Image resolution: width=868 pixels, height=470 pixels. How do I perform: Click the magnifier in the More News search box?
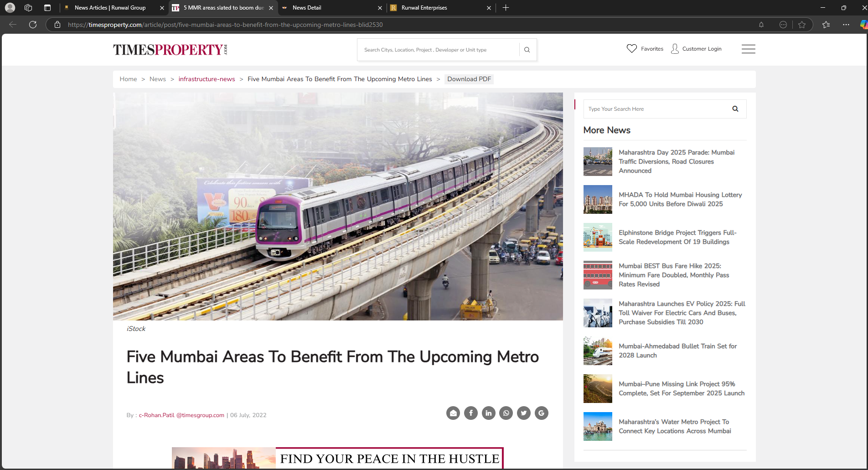coord(735,109)
